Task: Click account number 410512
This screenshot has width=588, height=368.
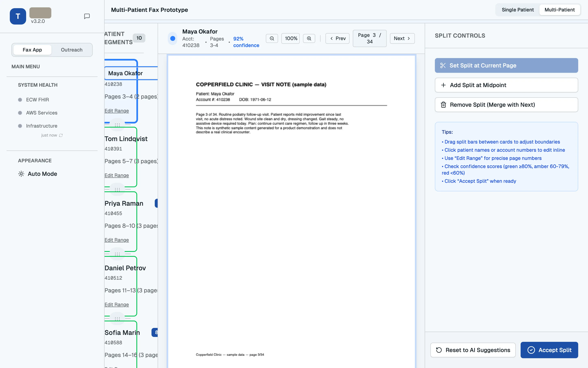Action: pos(113,278)
